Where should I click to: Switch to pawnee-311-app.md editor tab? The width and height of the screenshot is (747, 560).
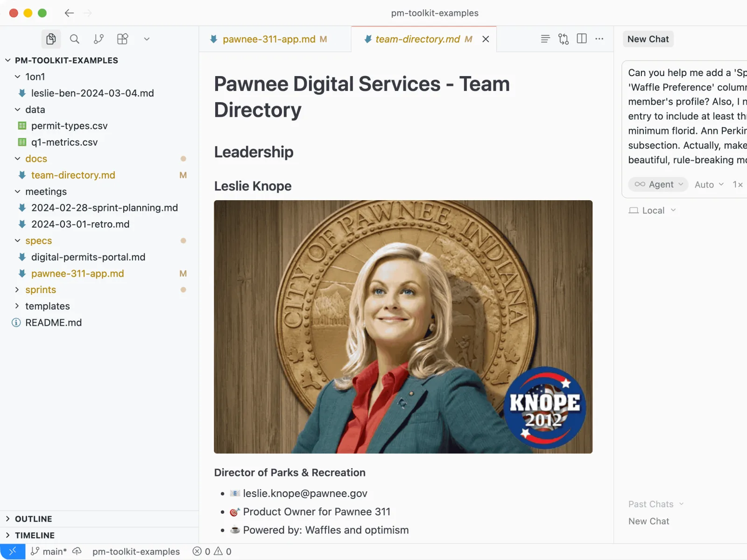(275, 39)
